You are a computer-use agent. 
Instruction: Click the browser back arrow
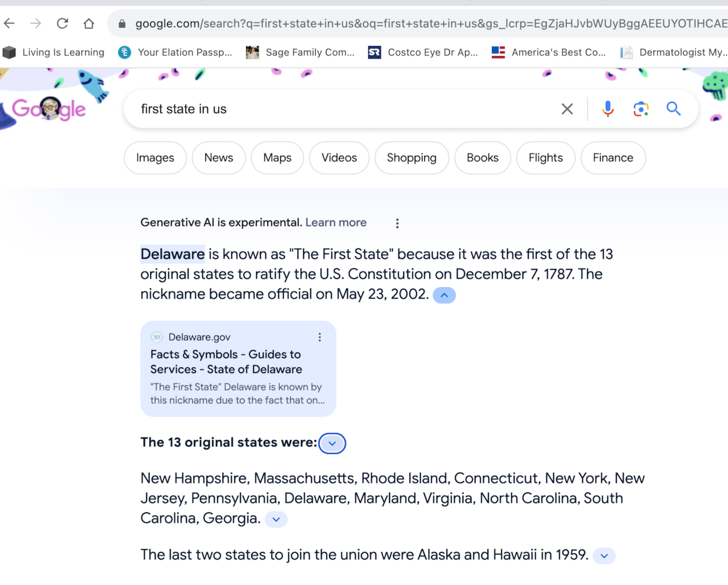(x=10, y=23)
